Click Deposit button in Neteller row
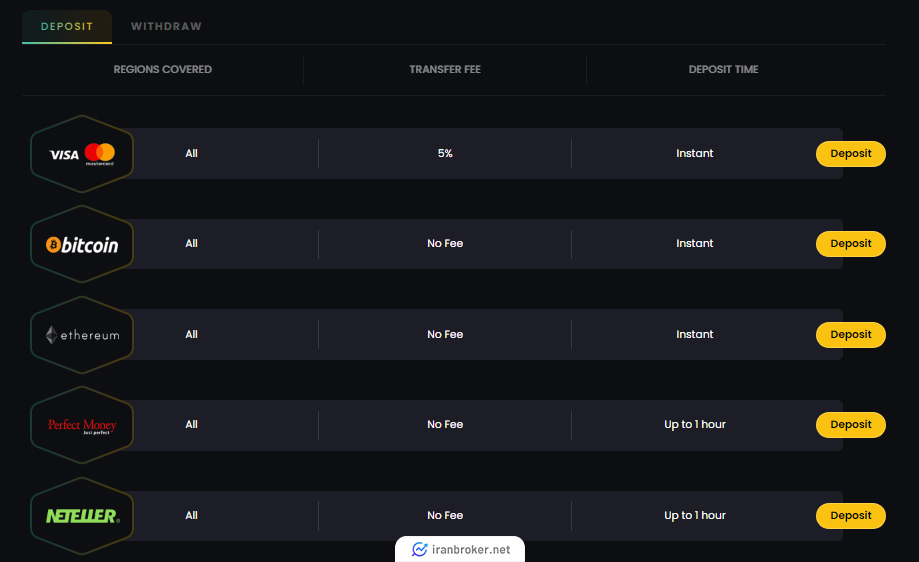Viewport: 919px width, 562px height. pyautogui.click(x=850, y=516)
